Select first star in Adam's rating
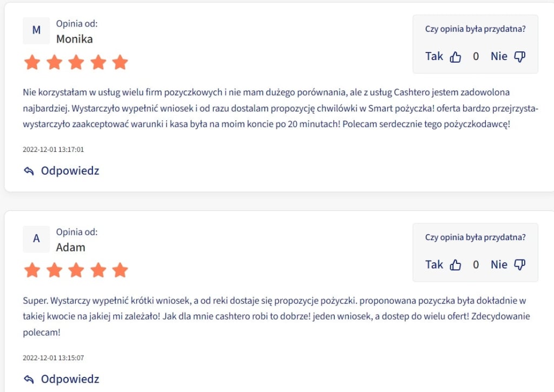The image size is (554, 392). point(32,270)
